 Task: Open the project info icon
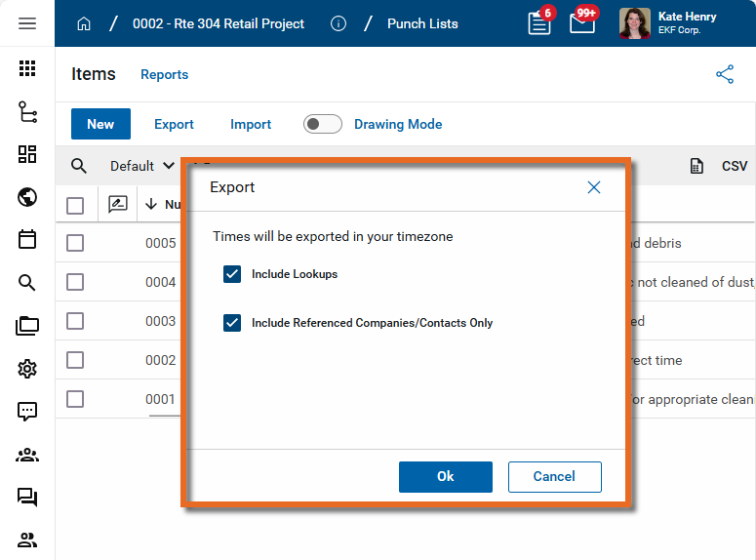[x=338, y=23]
